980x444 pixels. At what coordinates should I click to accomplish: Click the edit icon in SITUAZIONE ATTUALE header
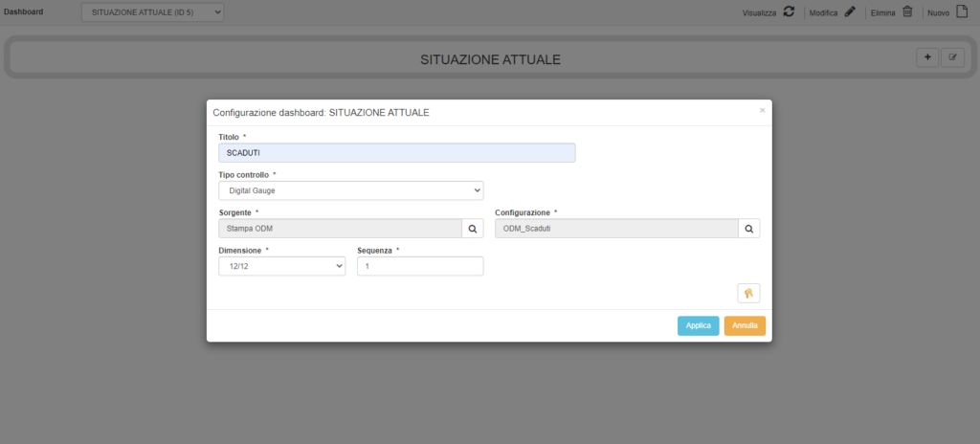pos(953,57)
